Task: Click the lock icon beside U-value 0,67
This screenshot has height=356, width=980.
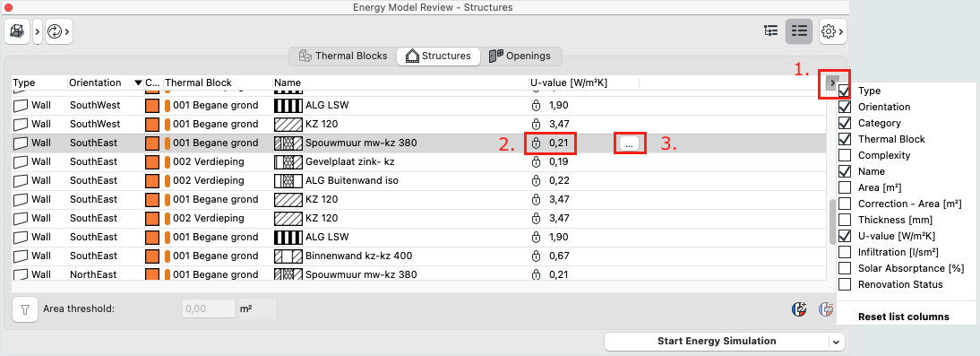Action: pos(536,256)
